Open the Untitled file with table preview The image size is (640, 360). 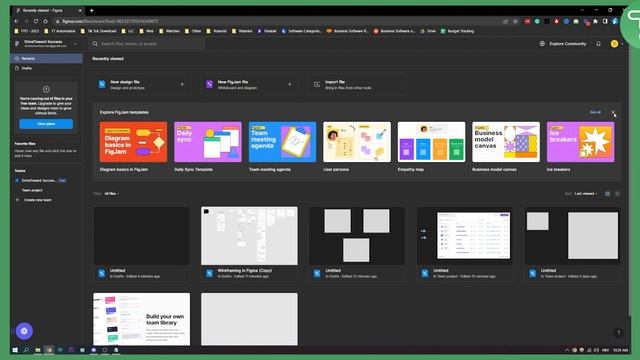pos(464,244)
